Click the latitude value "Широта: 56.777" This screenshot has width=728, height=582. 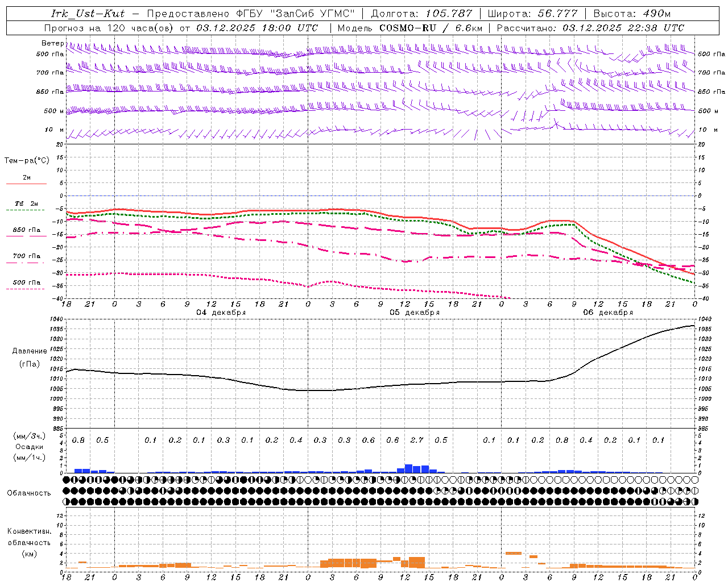(532, 13)
